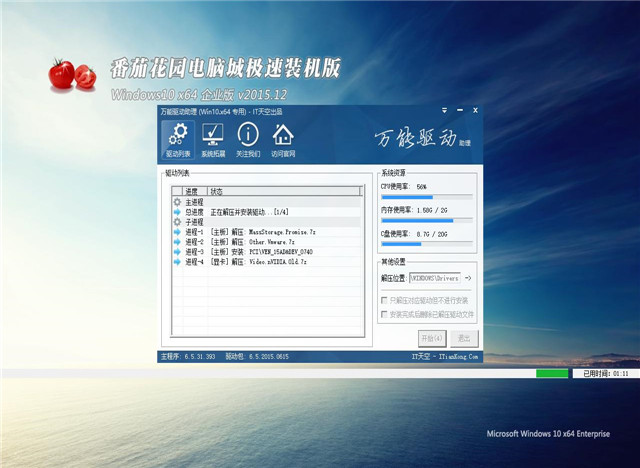Click the C盘使用率 progress bar
Screen dimensions: 640x468
click(427, 244)
